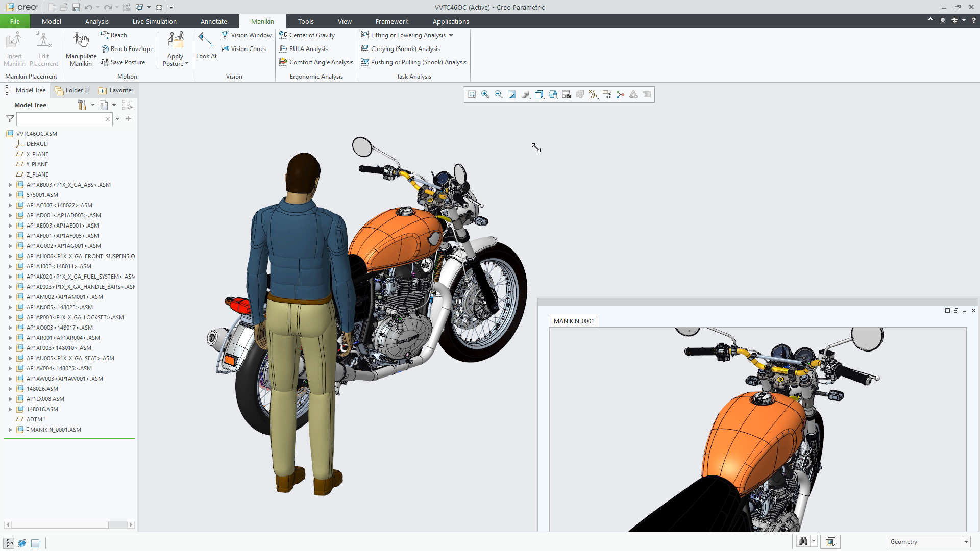Open the Vision Window tool
This screenshot has height=551, width=980.
pos(247,35)
